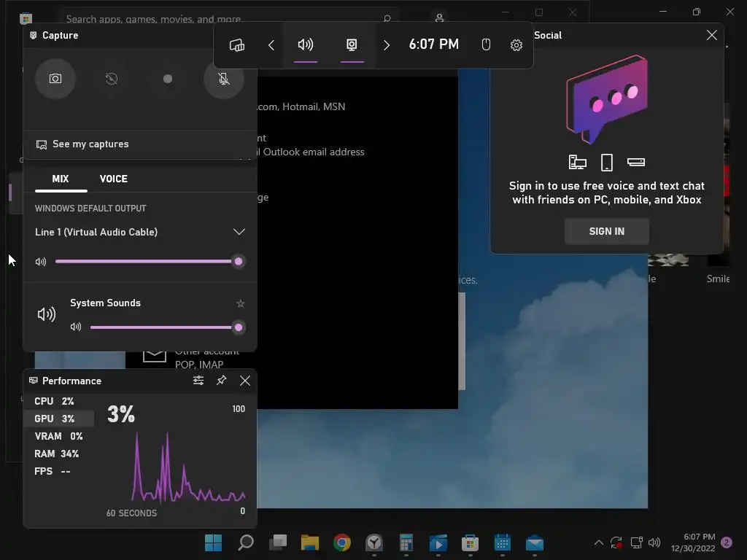Mute the Windows default output speaker icon
This screenshot has height=560, width=747.
[41, 262]
